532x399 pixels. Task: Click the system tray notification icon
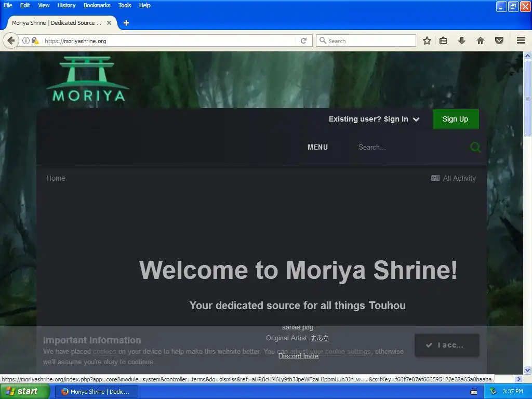494,392
